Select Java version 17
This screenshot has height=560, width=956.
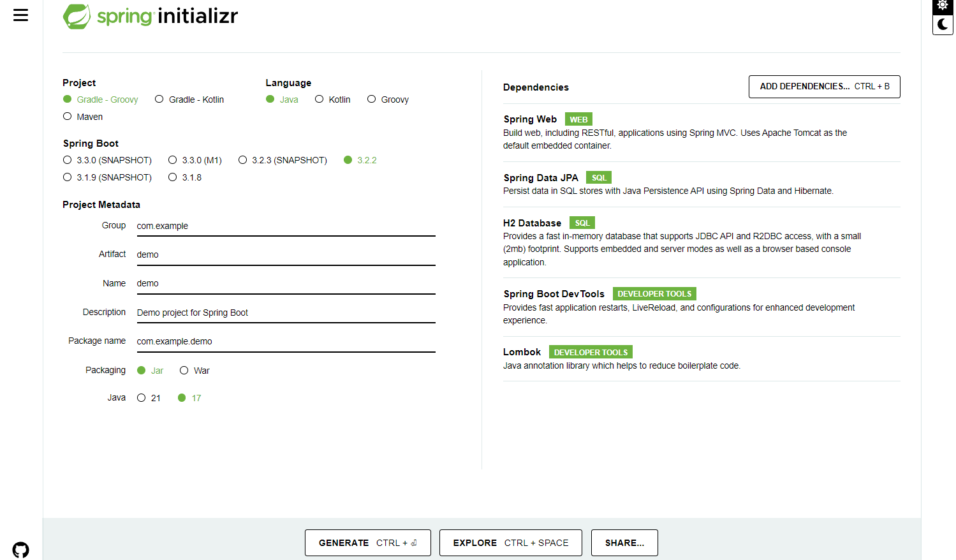coord(189,398)
